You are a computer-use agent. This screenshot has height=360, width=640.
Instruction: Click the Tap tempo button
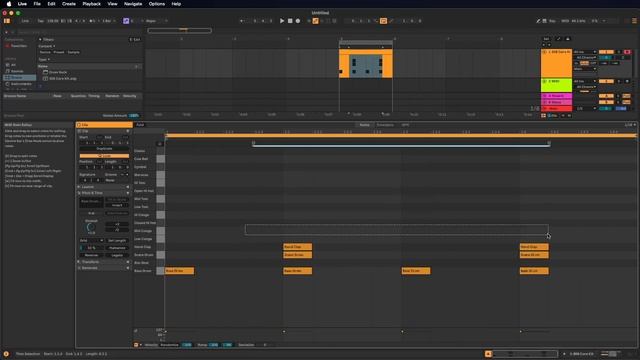click(x=40, y=21)
